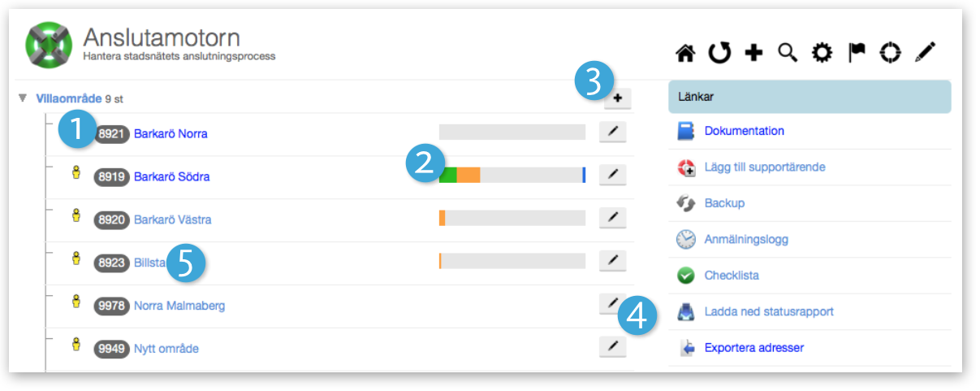Open Barkarö Västra area link

point(173,219)
